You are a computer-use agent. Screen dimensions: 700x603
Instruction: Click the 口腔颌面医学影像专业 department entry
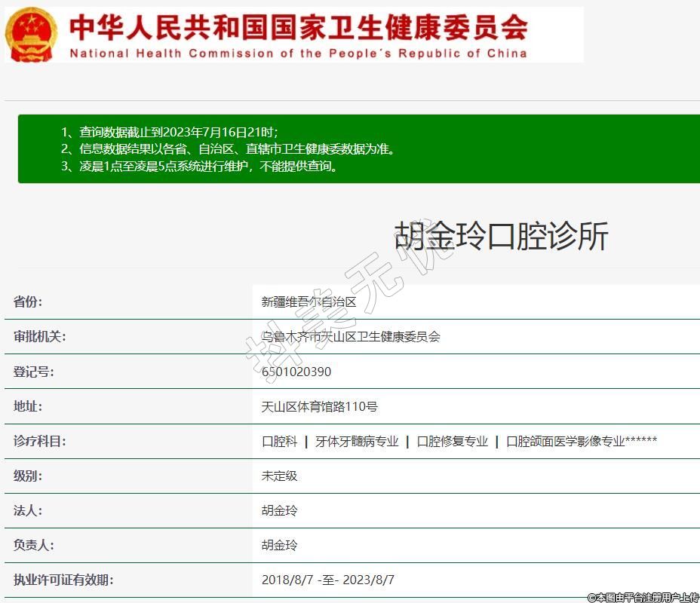pos(566,442)
